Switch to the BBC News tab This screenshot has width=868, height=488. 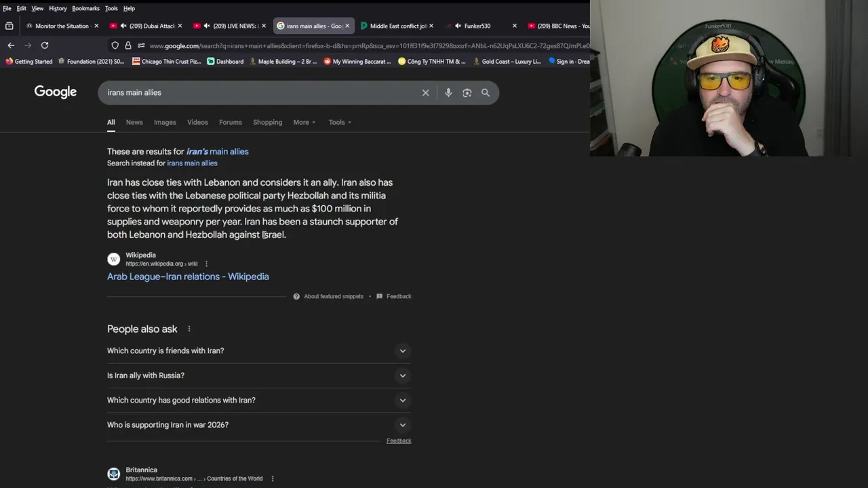[557, 26]
